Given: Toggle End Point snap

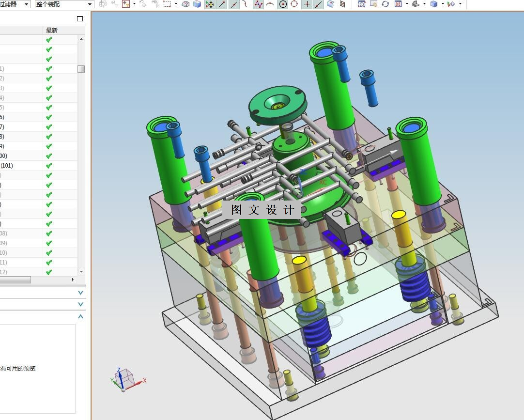Looking at the screenshot, I should pos(222,4).
